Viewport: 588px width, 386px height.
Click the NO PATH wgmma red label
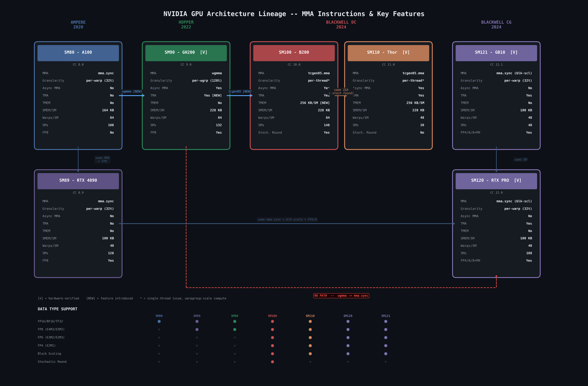pyautogui.click(x=341, y=296)
